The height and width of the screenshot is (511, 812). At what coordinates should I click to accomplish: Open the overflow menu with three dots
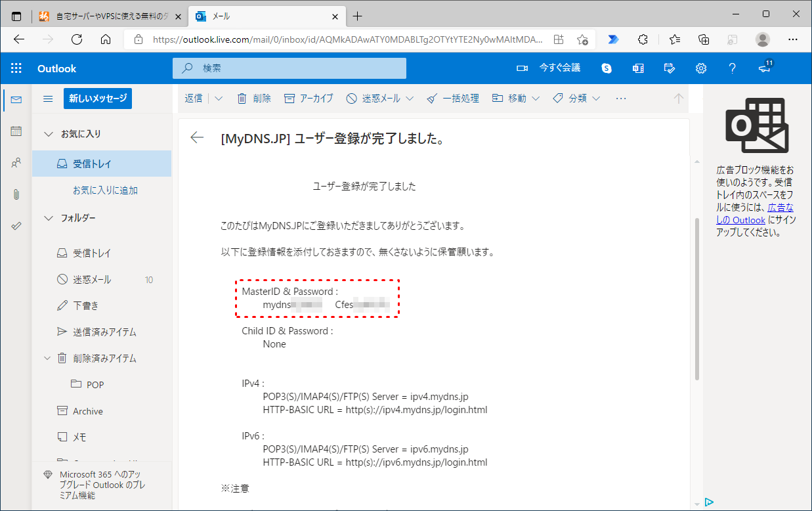click(x=620, y=98)
